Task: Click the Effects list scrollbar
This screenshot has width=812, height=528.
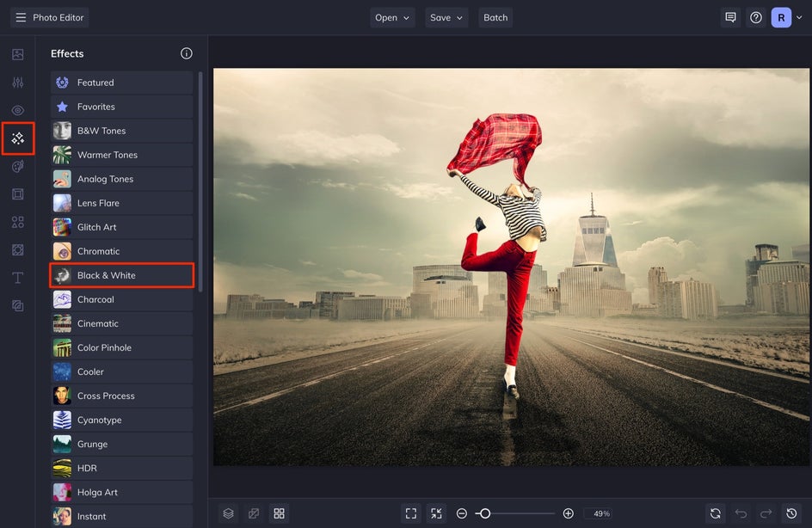Action: 200,182
